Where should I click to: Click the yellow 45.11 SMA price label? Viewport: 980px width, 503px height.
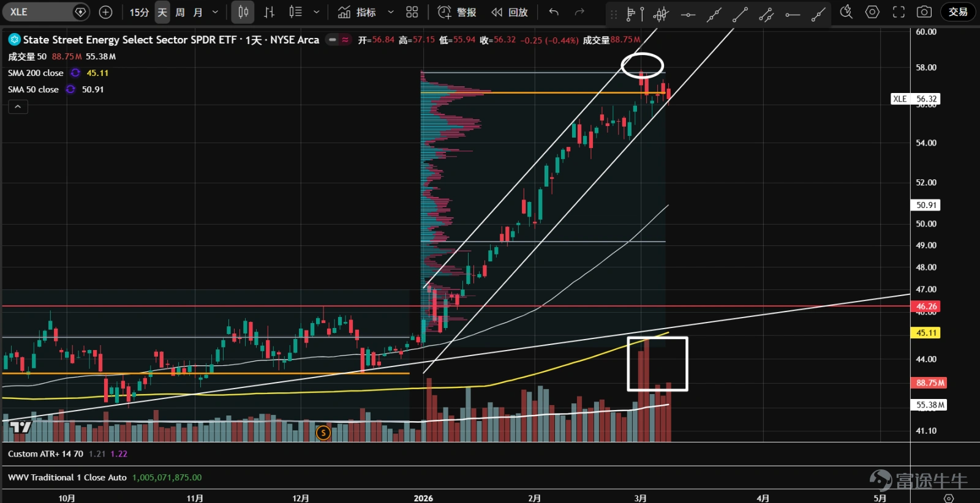(x=926, y=333)
